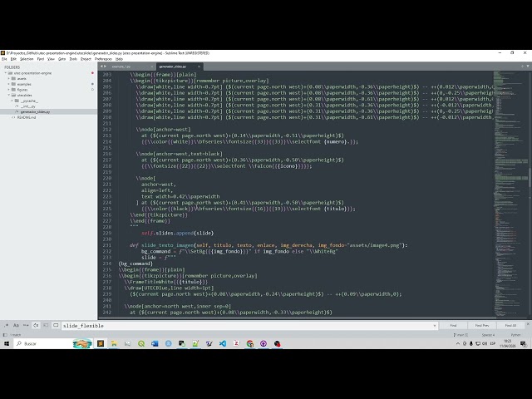Click the tab navigation arrows

(x=103, y=66)
